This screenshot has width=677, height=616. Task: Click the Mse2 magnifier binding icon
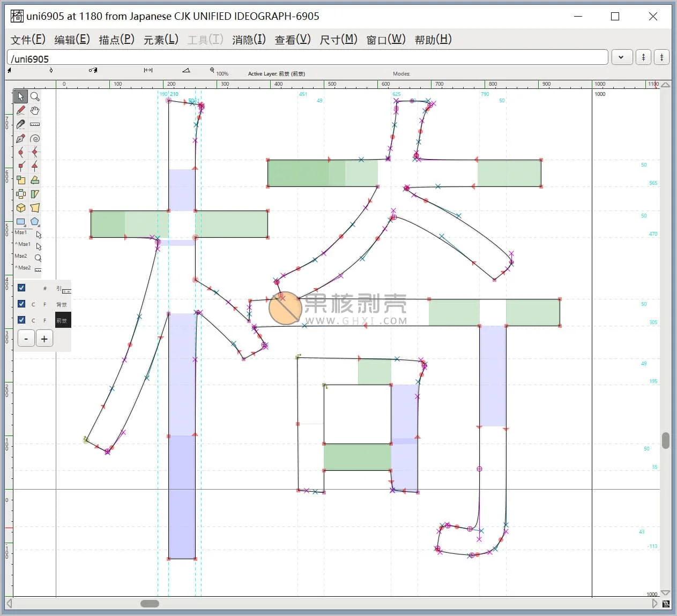pyautogui.click(x=38, y=258)
